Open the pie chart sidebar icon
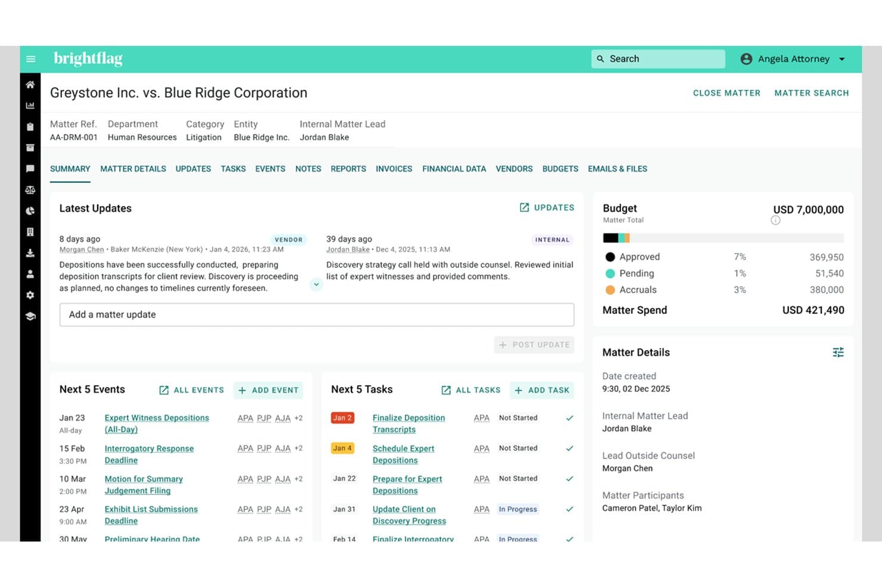The height and width of the screenshot is (588, 882). coord(30,211)
